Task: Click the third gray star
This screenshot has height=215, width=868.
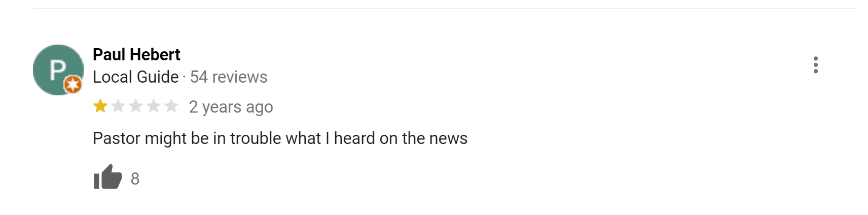Action: [x=136, y=106]
